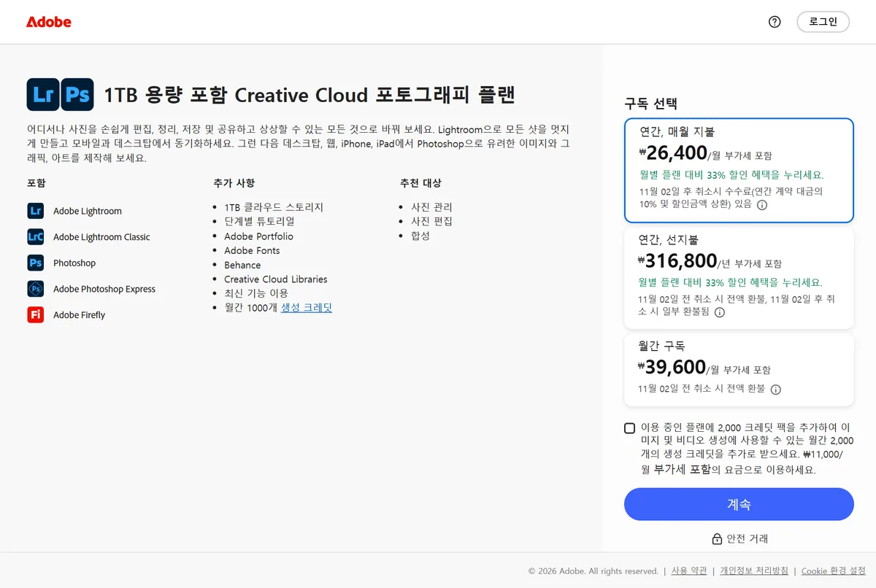Open info icon beside 전액 환불 in 월간 구독

point(776,390)
